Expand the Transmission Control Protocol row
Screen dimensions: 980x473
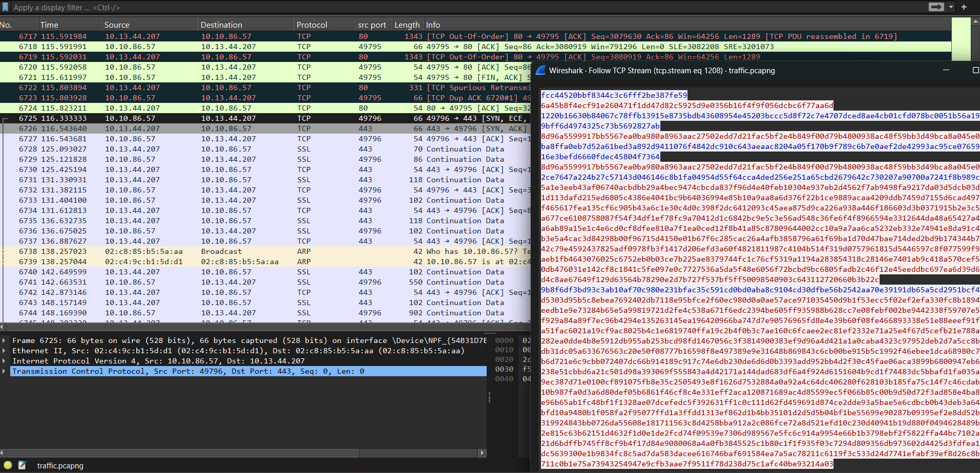click(5, 371)
